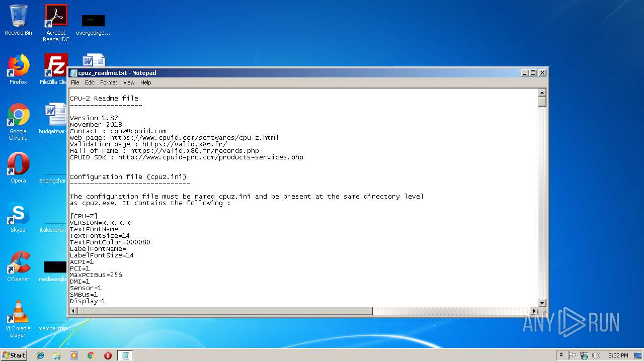Click 'Configuration file (cpuz.ini)' heading
Screen dimensions: 644x362
point(128,177)
